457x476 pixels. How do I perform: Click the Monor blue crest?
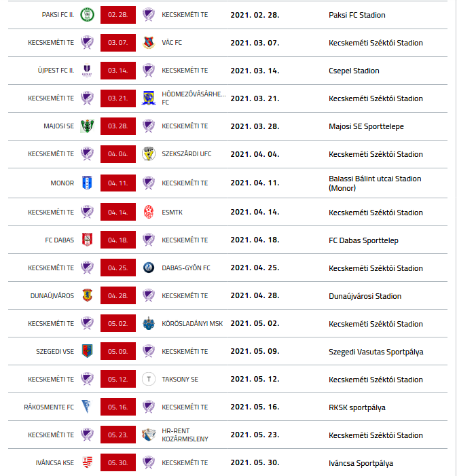(87, 183)
